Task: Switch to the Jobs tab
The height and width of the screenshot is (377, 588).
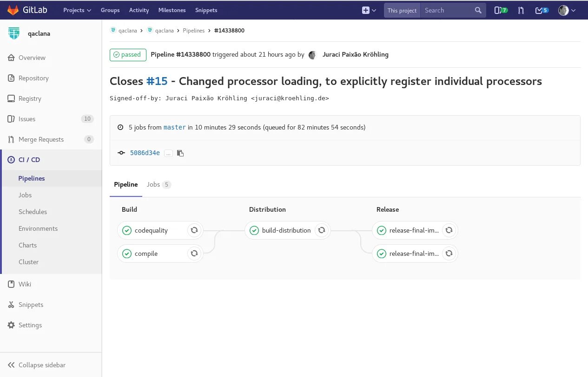Action: click(x=159, y=184)
